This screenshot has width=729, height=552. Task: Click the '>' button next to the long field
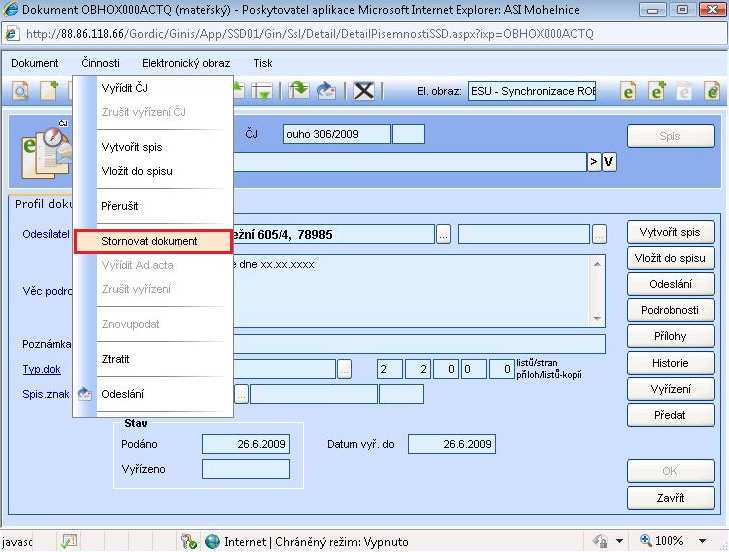pyautogui.click(x=594, y=162)
